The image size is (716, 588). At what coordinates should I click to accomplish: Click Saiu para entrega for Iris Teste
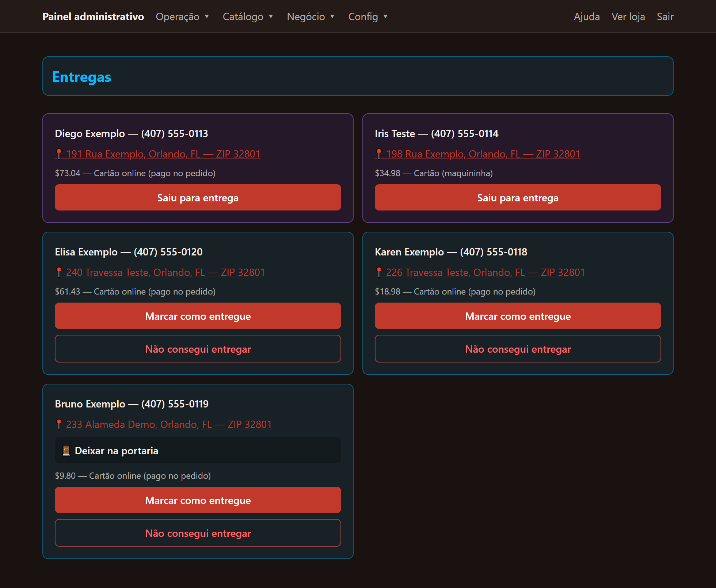pos(518,197)
